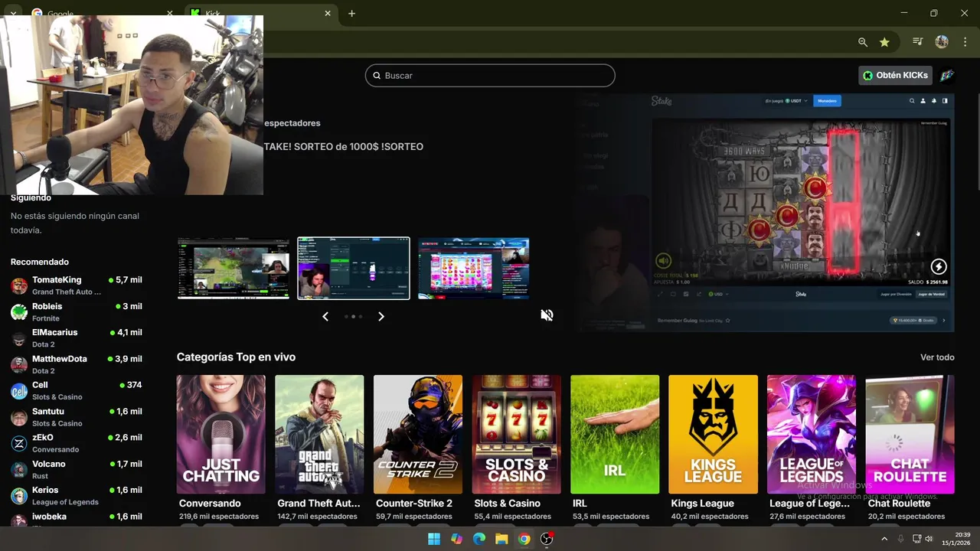Click the taskbar microphone icon
Viewport: 980px width, 551px height.
tap(901, 539)
